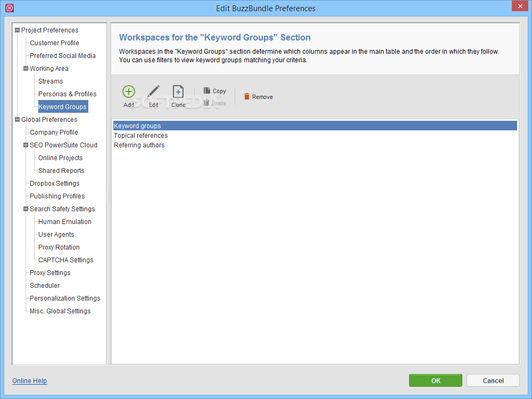This screenshot has width=532, height=399.
Task: Select CAPTCHA Settings item
Action: 66,260
